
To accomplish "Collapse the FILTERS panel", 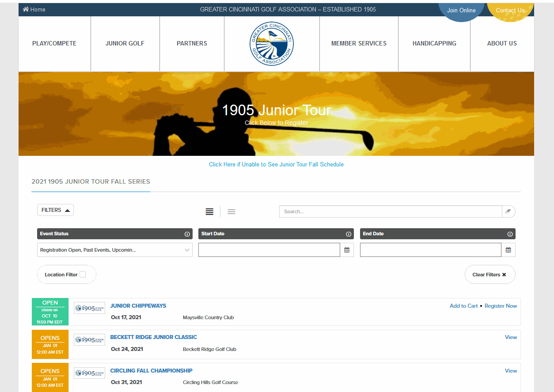I will [55, 210].
